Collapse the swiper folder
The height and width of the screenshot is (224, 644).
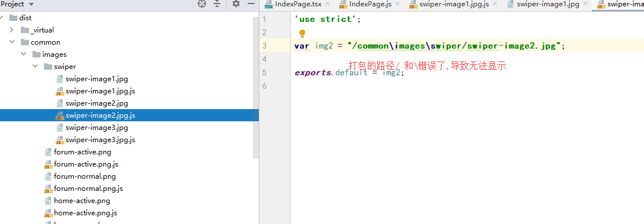35,67
